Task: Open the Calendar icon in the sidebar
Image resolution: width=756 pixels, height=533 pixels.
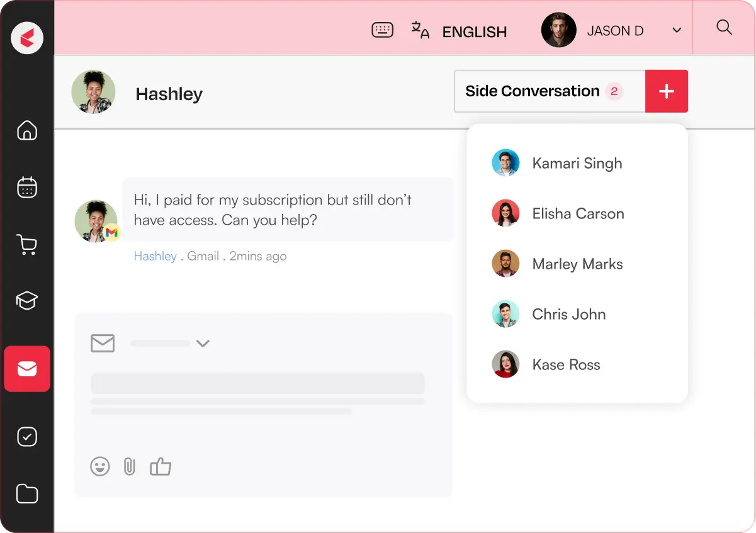Action: pyautogui.click(x=27, y=188)
